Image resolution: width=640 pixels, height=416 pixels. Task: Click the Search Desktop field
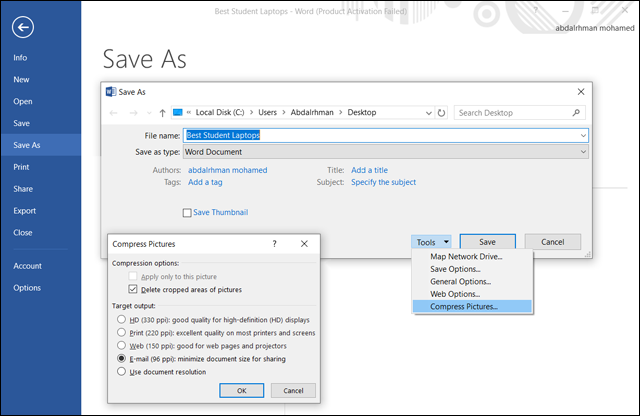coord(520,113)
